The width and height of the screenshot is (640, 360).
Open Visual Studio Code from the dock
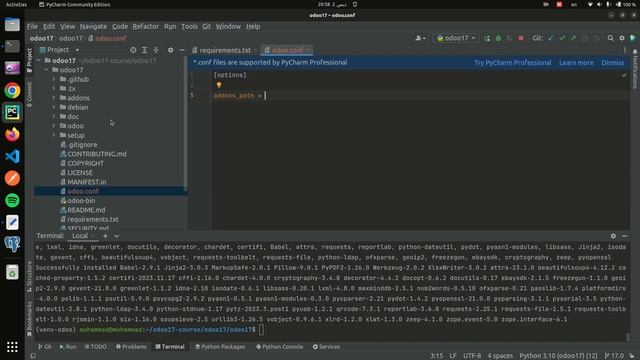tap(12, 156)
